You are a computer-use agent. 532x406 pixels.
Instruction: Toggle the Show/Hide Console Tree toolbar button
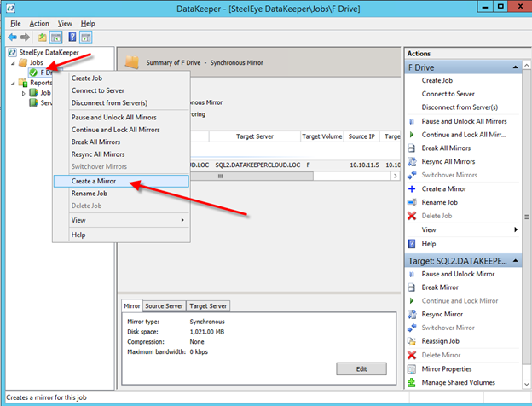55,38
